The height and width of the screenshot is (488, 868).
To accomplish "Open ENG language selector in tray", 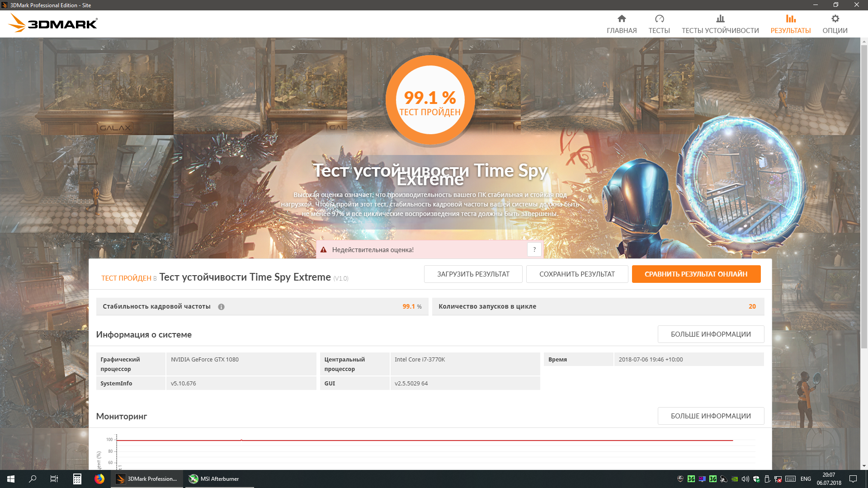I will coord(806,479).
